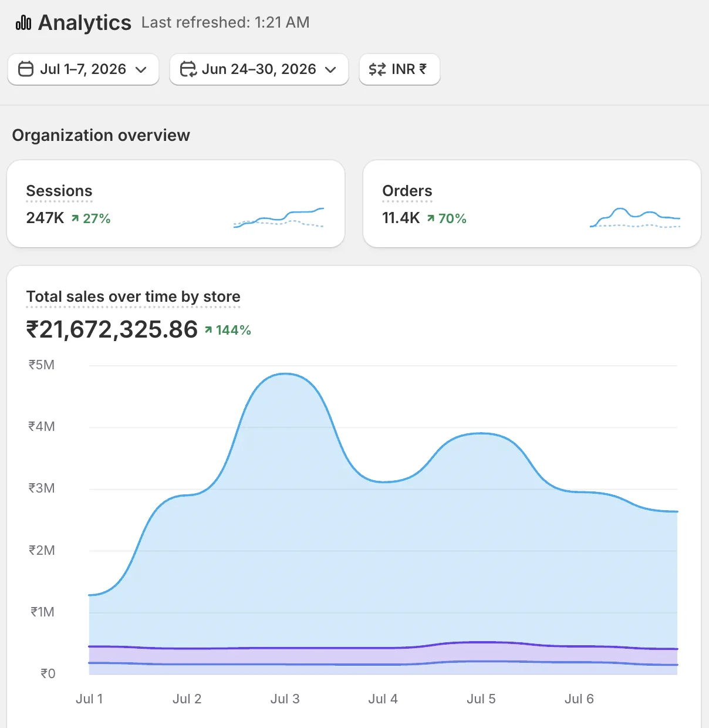Click the calendar icon for Jul 1–7
709x728 pixels.
coord(26,69)
